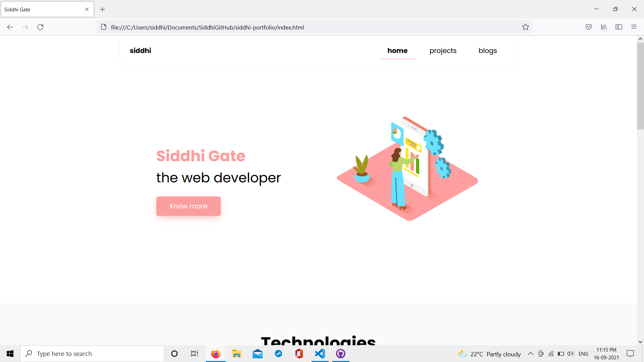Reload the page with refresh icon

pos(40,27)
